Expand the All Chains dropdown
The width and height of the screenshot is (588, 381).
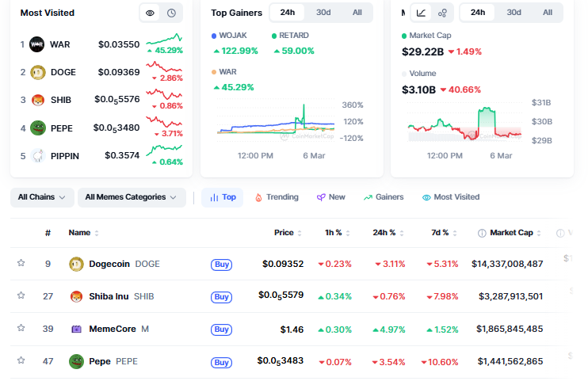[42, 197]
